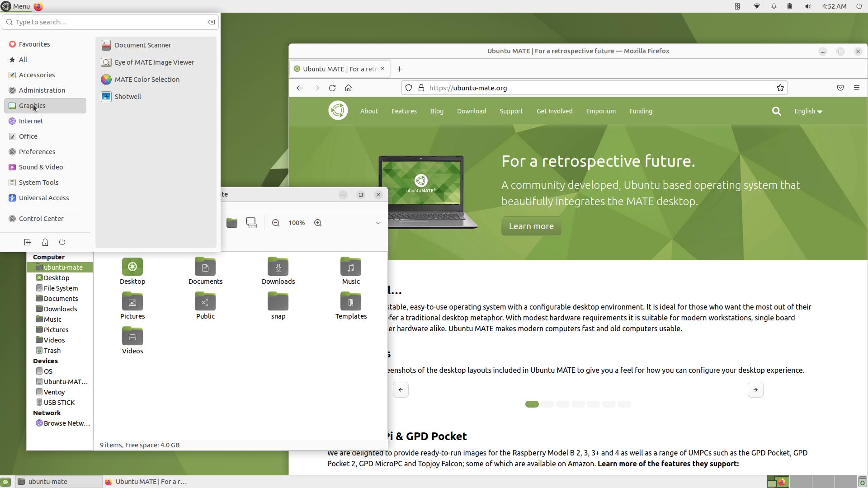Image resolution: width=868 pixels, height=488 pixels.
Task: Close the Ubuntu MATE browser tab
Action: tap(382, 69)
